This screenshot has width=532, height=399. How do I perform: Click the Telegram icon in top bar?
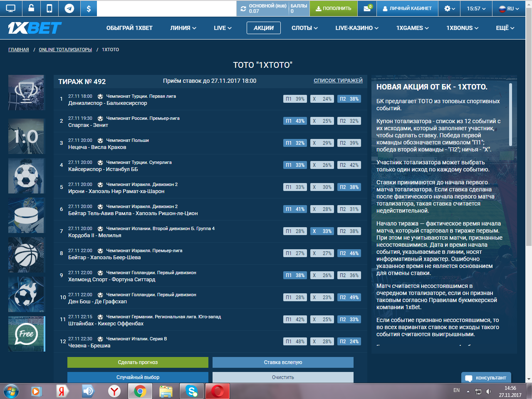click(x=69, y=8)
